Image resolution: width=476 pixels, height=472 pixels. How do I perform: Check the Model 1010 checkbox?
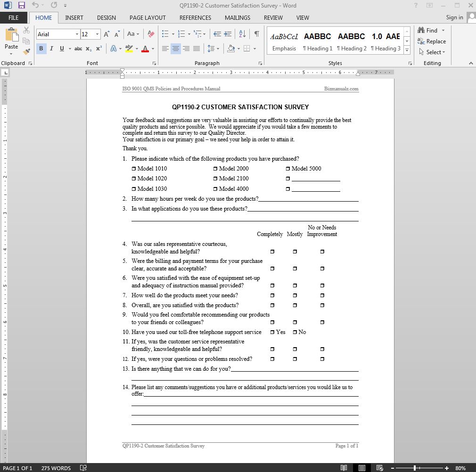coord(134,169)
